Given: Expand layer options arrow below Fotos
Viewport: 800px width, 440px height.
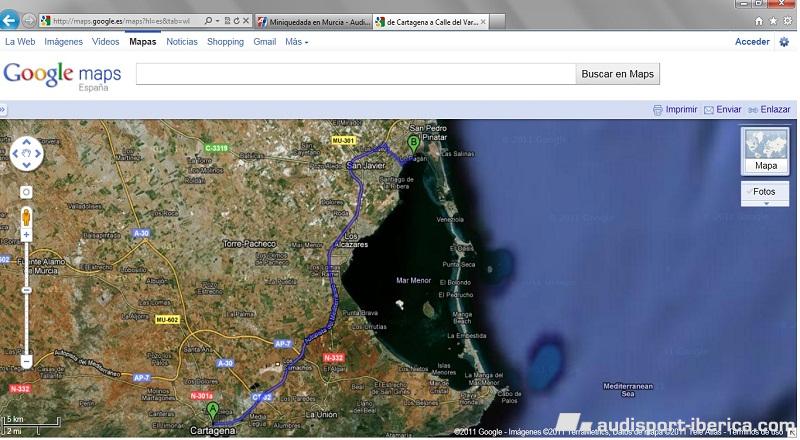Looking at the screenshot, I should (766, 204).
